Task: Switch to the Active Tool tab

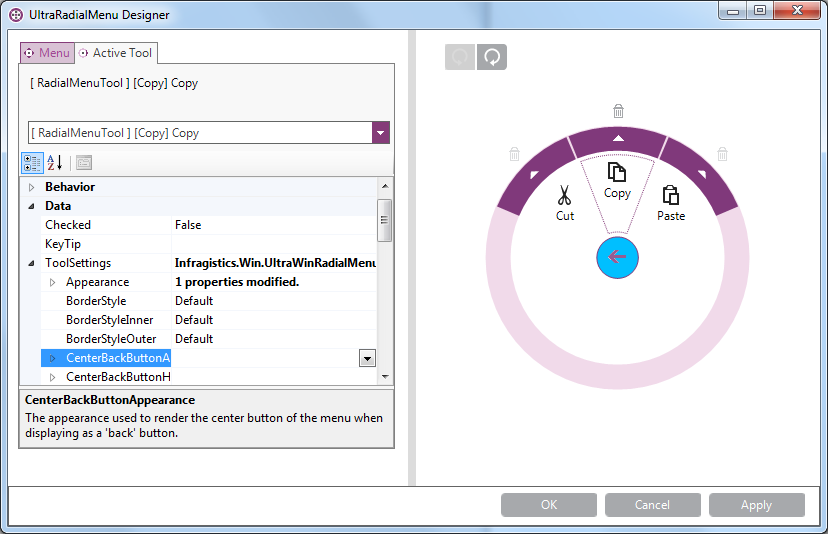Action: pyautogui.click(x=116, y=53)
